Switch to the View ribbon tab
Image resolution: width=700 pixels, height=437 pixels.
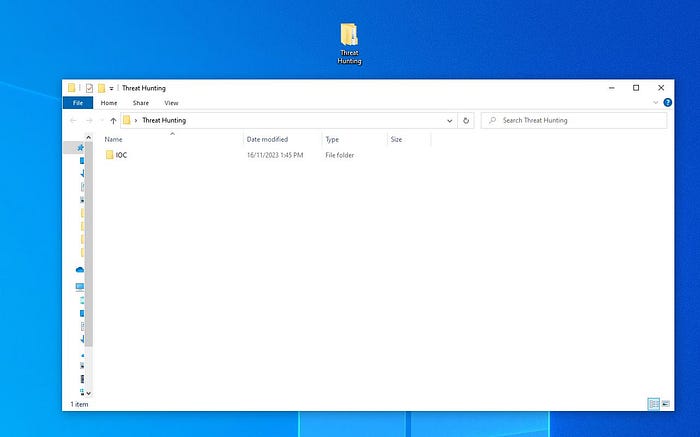tap(171, 103)
